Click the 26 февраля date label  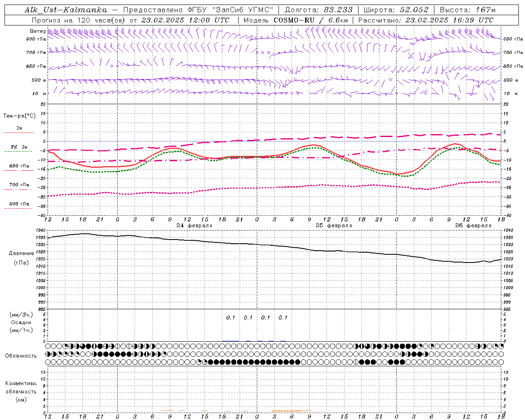point(473,226)
